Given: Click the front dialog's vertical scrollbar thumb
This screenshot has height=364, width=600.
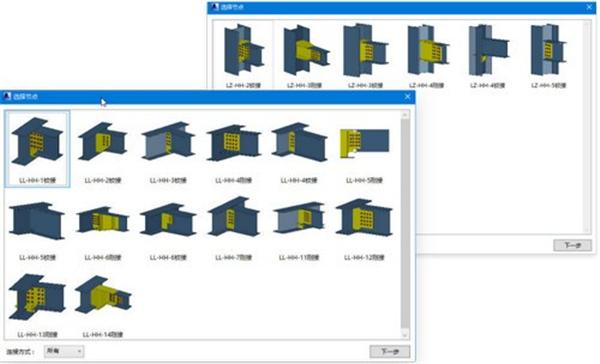Looking at the screenshot, I should [x=405, y=223].
